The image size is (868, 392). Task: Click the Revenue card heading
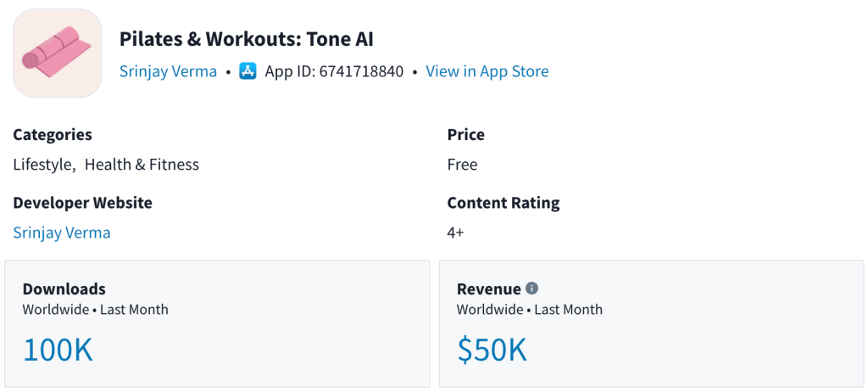pyautogui.click(x=488, y=289)
